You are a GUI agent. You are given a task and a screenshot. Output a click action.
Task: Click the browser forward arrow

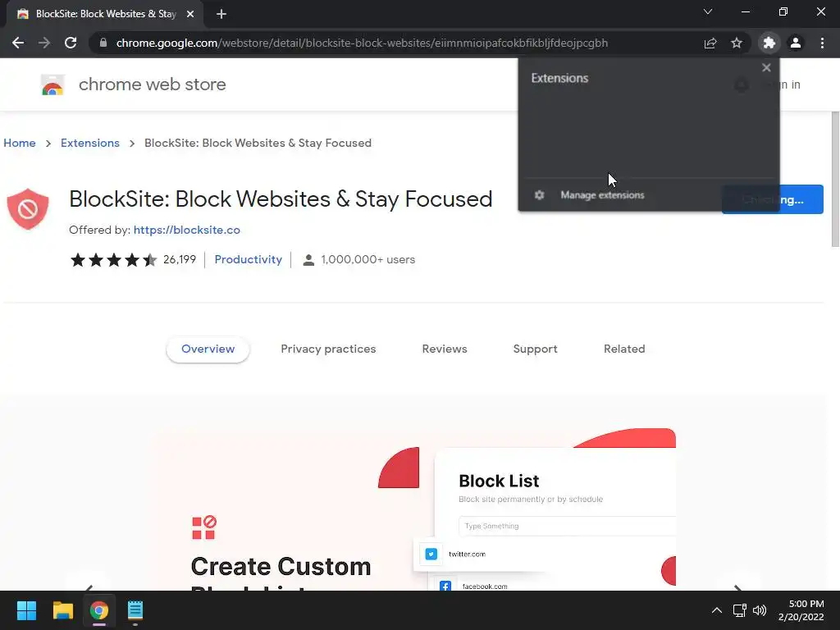tap(44, 43)
